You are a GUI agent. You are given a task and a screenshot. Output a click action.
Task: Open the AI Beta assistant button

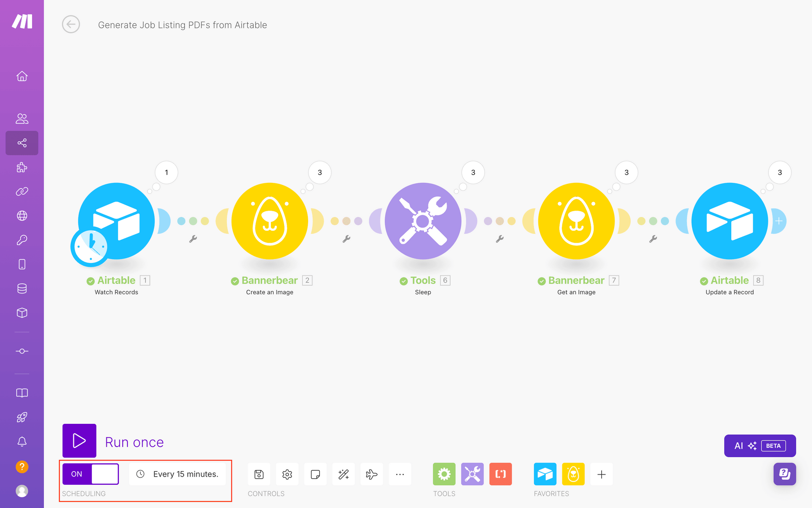click(x=760, y=446)
